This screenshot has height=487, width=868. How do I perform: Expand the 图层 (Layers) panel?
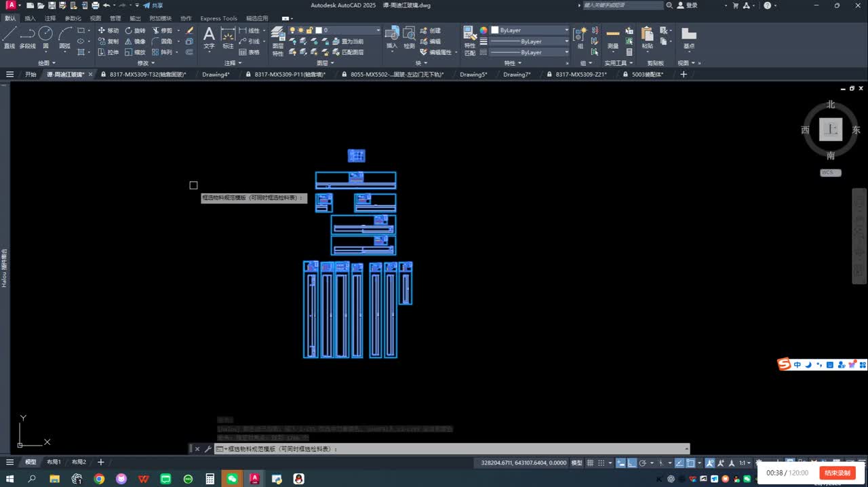tap(324, 63)
